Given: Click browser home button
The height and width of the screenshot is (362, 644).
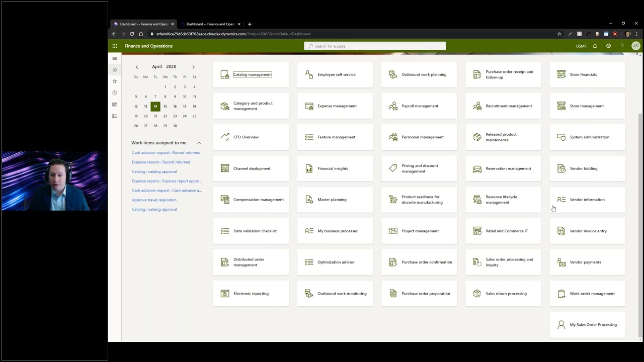Looking at the screenshot, I should pyautogui.click(x=141, y=34).
